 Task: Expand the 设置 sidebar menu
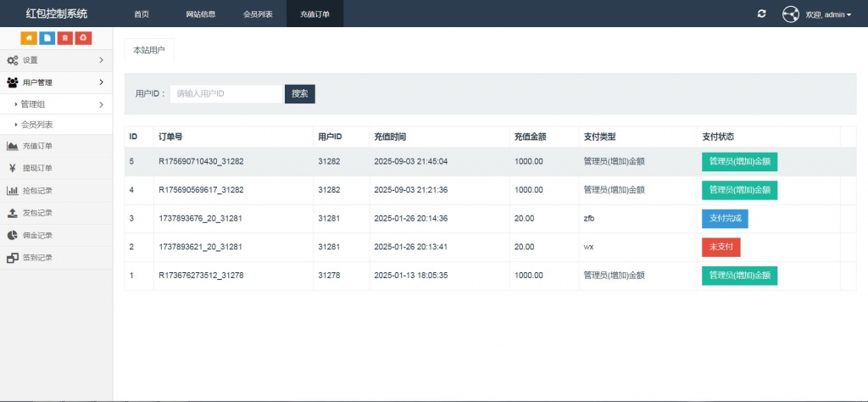(x=56, y=60)
